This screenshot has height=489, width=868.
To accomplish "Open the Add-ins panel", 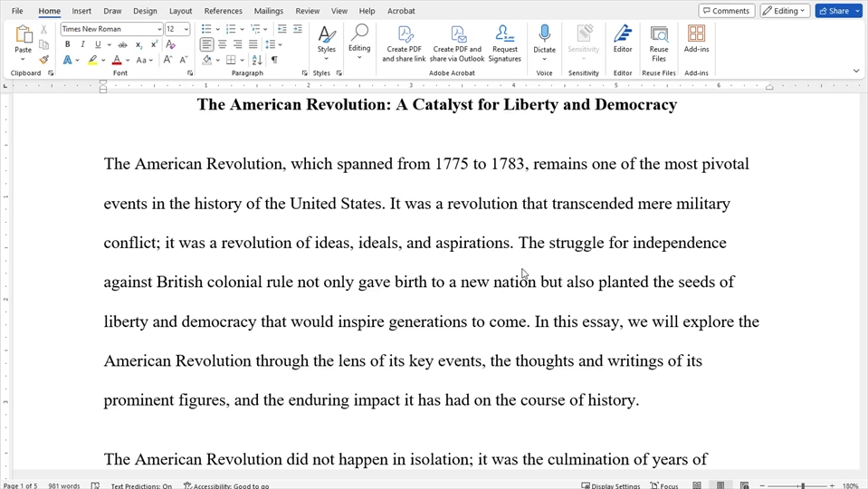I will pyautogui.click(x=696, y=34).
